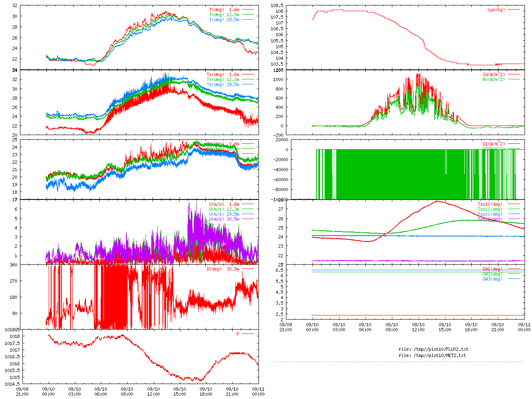Select the 'Sd(W/m^2)' legend entry

point(494,75)
